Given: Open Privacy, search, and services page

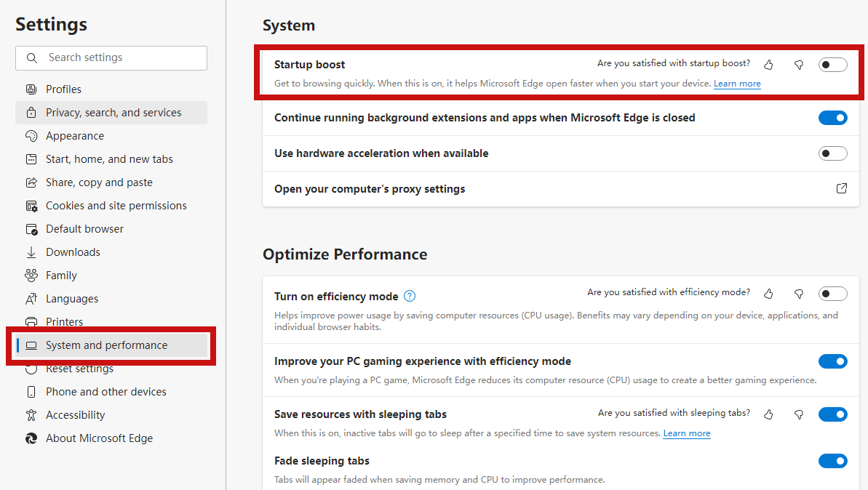Looking at the screenshot, I should [x=111, y=112].
